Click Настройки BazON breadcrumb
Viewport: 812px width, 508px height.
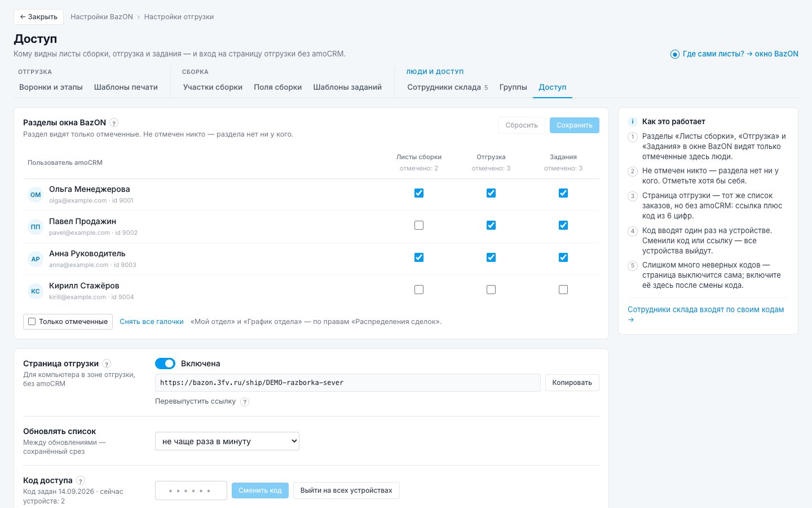(x=101, y=17)
